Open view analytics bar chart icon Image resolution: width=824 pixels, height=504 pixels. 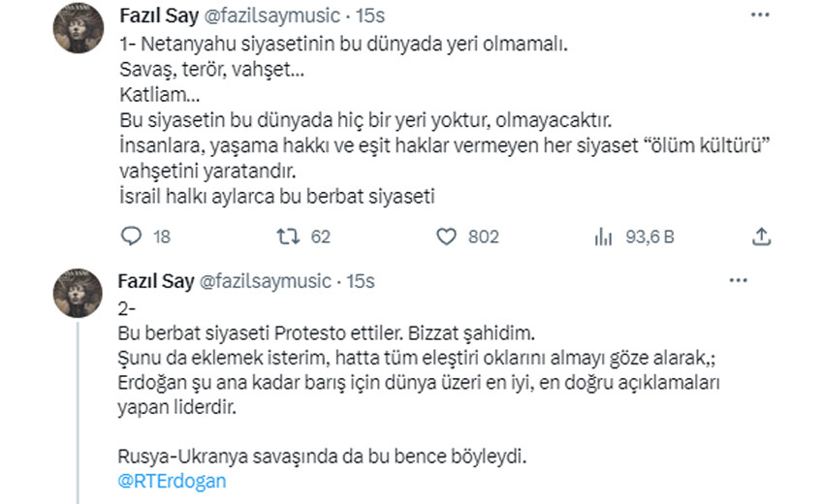point(601,237)
